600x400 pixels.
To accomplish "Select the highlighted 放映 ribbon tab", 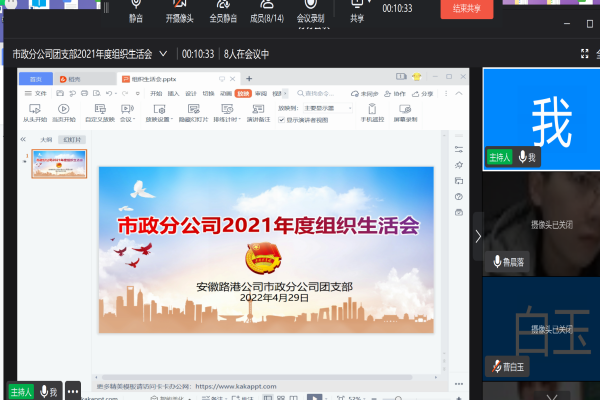I will pos(243,93).
